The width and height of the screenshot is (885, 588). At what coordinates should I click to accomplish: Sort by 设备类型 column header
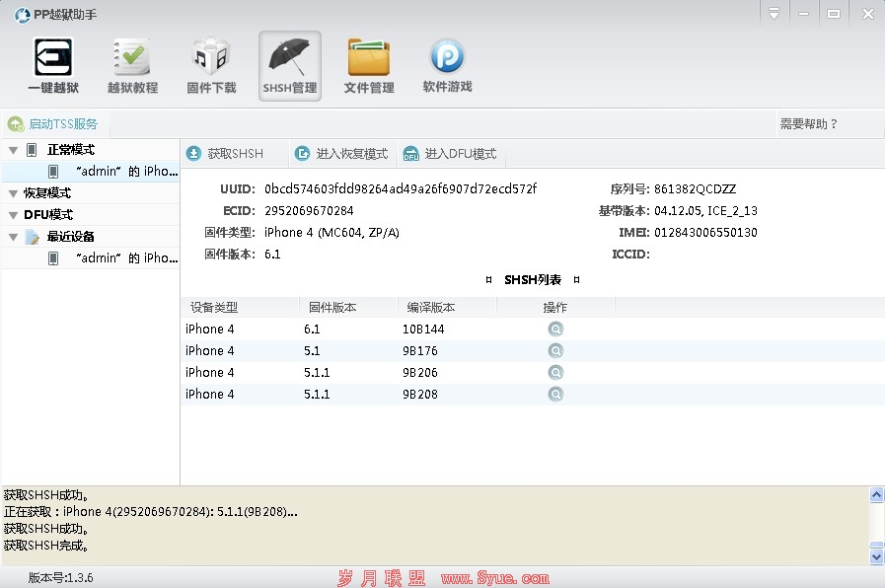tap(241, 308)
